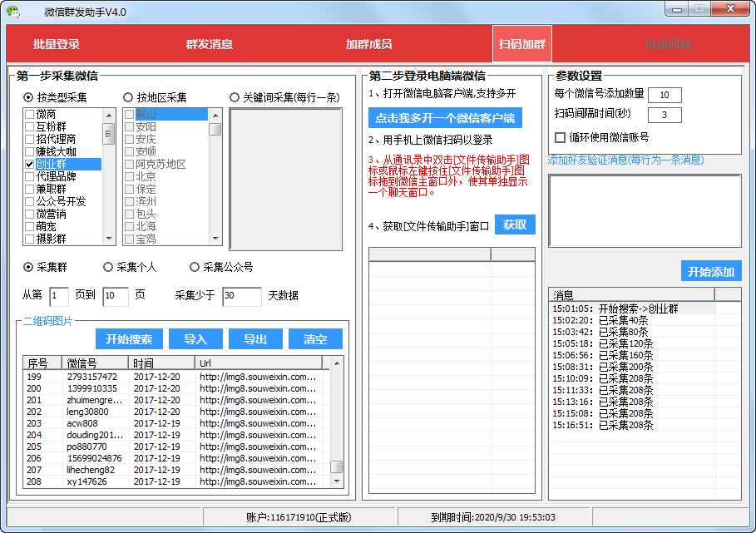Click the 导出 button

(255, 339)
